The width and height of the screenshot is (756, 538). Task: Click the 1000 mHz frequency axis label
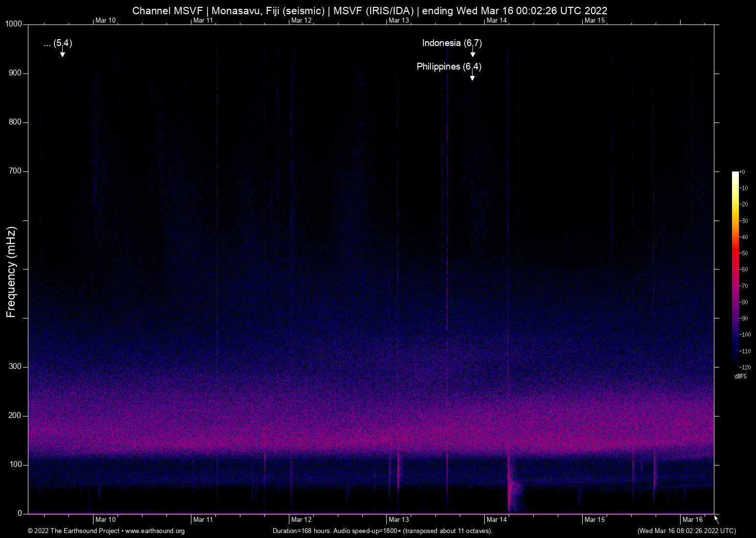pyautogui.click(x=14, y=24)
